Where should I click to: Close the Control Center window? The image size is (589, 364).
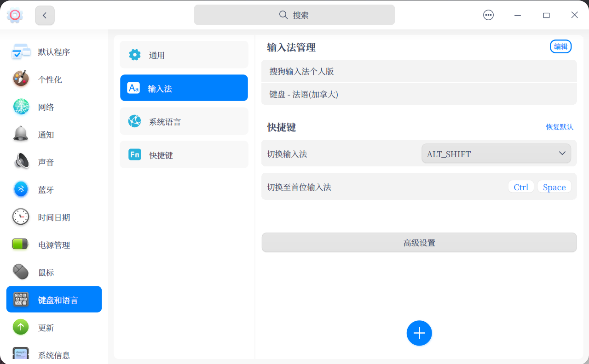[x=574, y=15]
